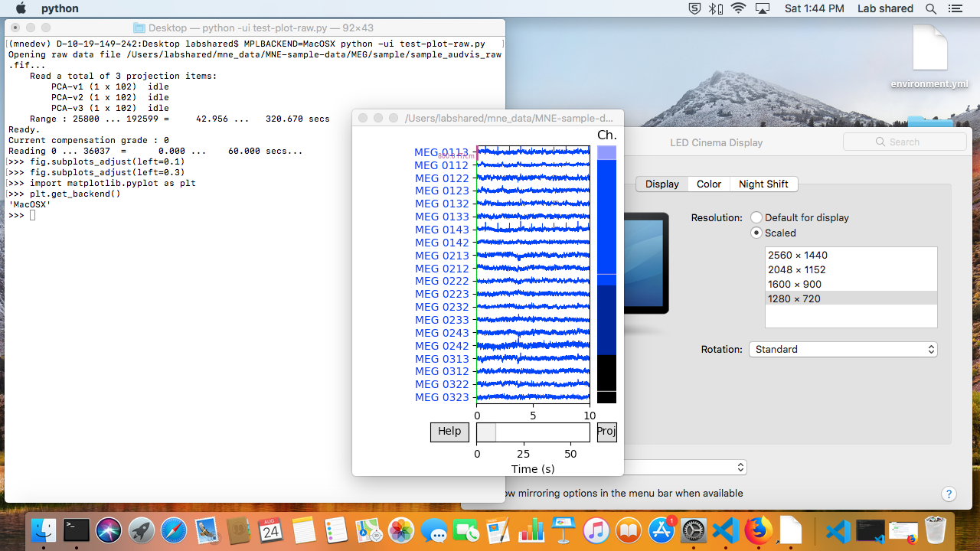Open Notification Center list icon

click(955, 8)
